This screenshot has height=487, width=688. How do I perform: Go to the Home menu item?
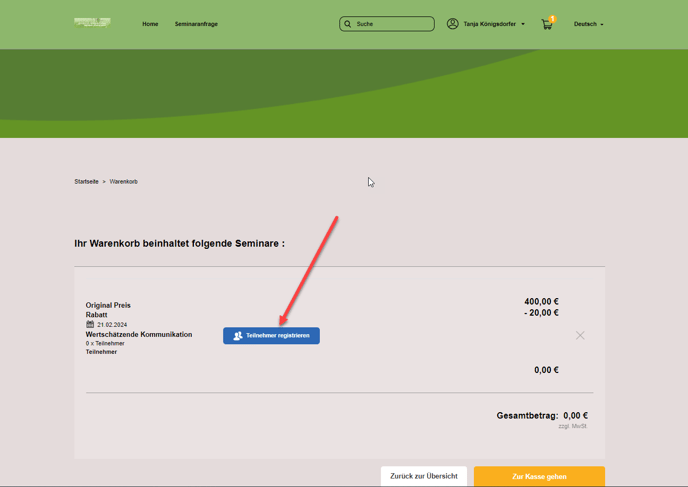coord(150,24)
